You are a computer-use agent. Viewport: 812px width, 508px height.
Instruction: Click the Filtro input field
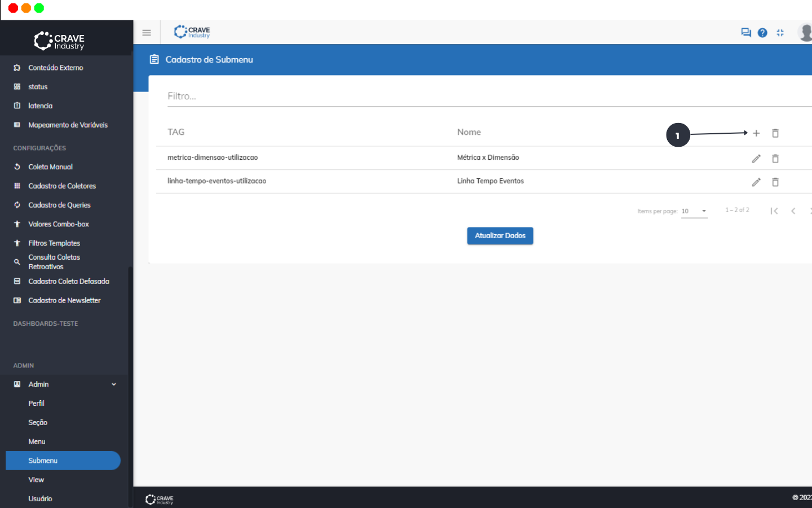click(x=489, y=97)
